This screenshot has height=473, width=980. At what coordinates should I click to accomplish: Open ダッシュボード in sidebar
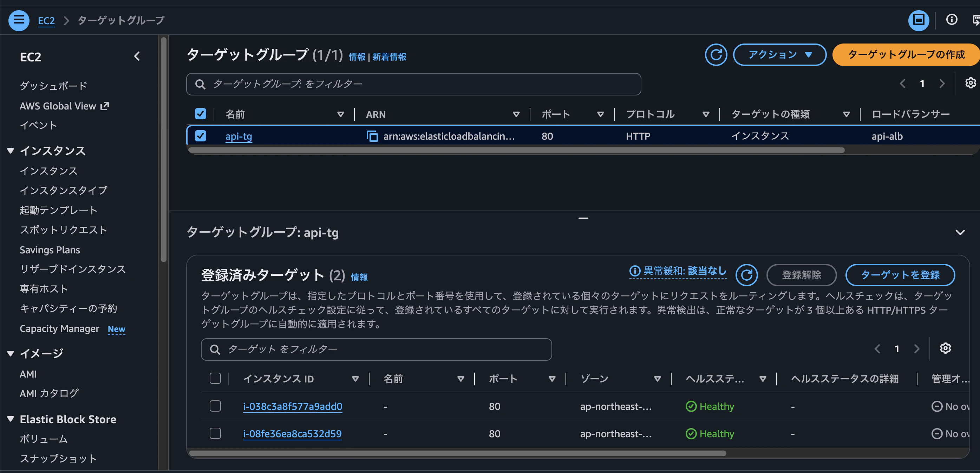[x=54, y=86]
